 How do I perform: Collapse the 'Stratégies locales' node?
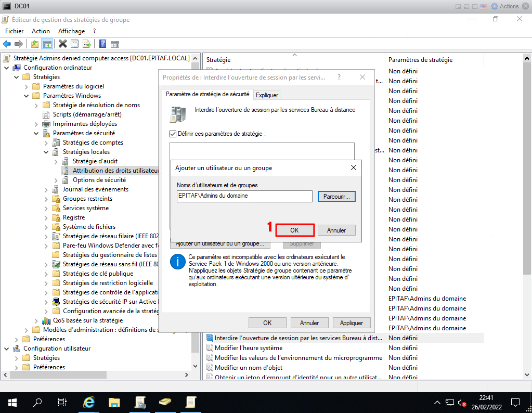click(x=46, y=152)
